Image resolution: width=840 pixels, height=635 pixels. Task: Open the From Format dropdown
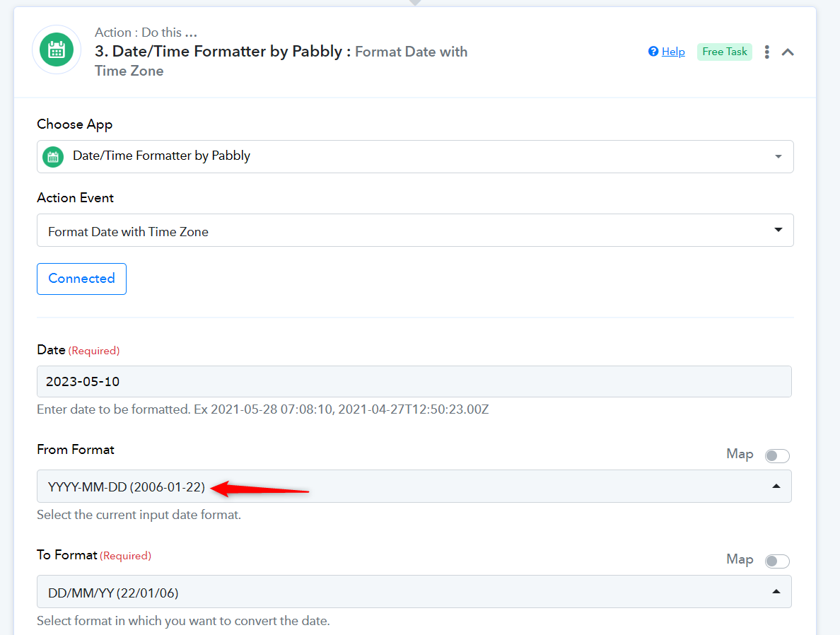tap(414, 487)
